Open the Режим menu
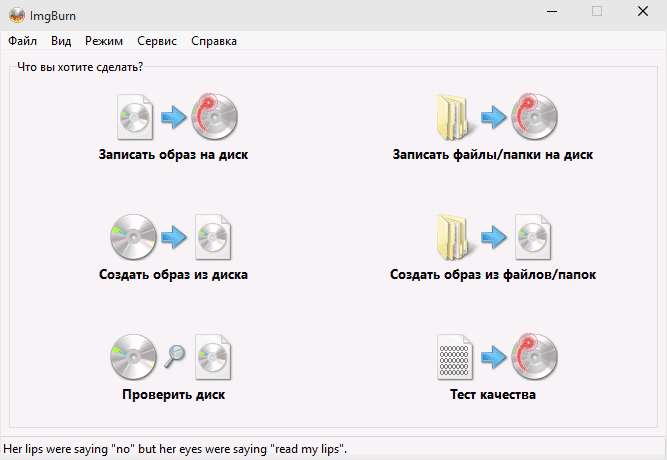This screenshot has width=667, height=460. pyautogui.click(x=104, y=41)
